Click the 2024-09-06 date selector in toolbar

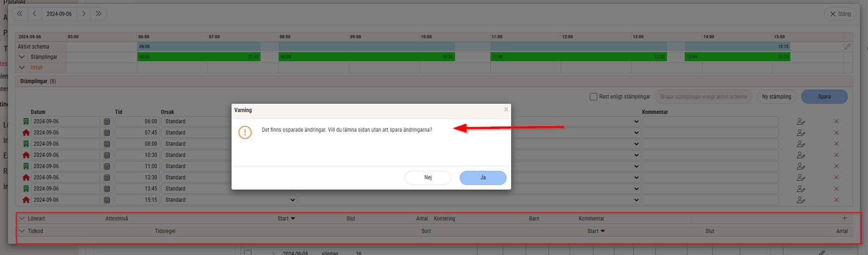[x=59, y=14]
